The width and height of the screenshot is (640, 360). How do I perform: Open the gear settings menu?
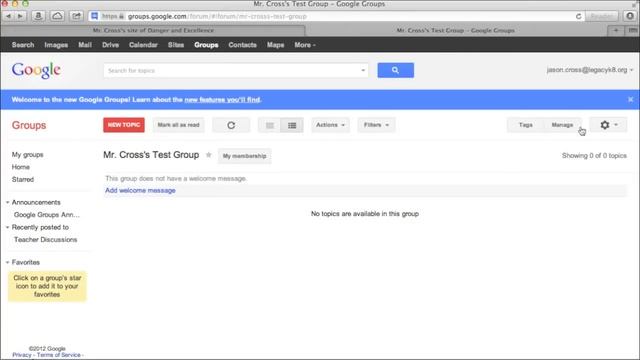pos(608,125)
